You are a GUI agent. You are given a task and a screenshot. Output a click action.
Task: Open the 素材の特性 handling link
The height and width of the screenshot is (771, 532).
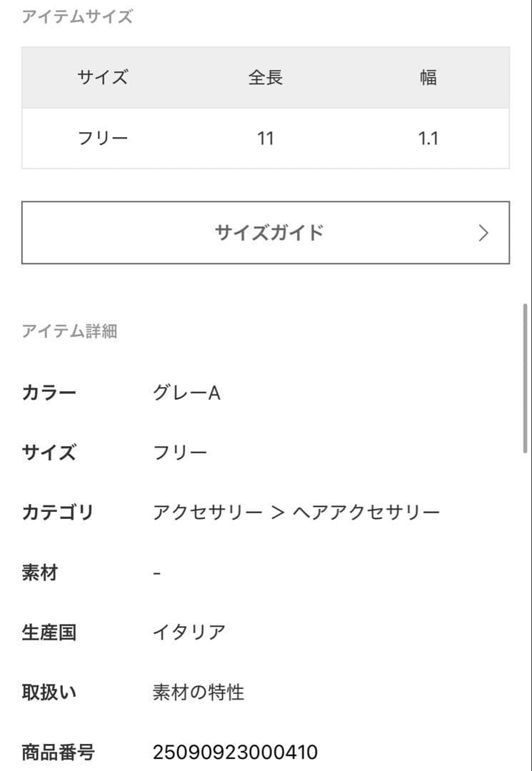point(199,692)
